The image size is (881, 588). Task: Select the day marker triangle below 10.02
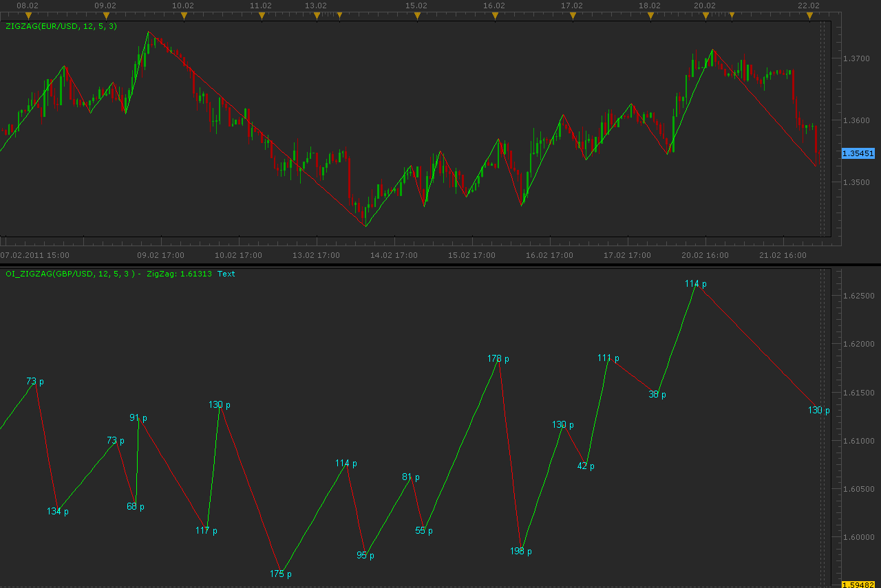(184, 15)
